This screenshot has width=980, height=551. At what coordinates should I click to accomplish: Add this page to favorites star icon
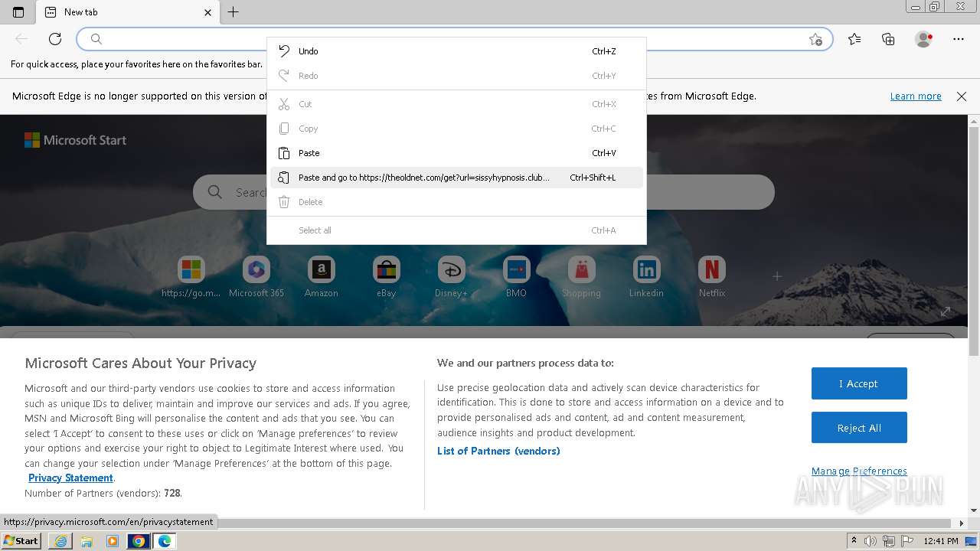(x=815, y=39)
